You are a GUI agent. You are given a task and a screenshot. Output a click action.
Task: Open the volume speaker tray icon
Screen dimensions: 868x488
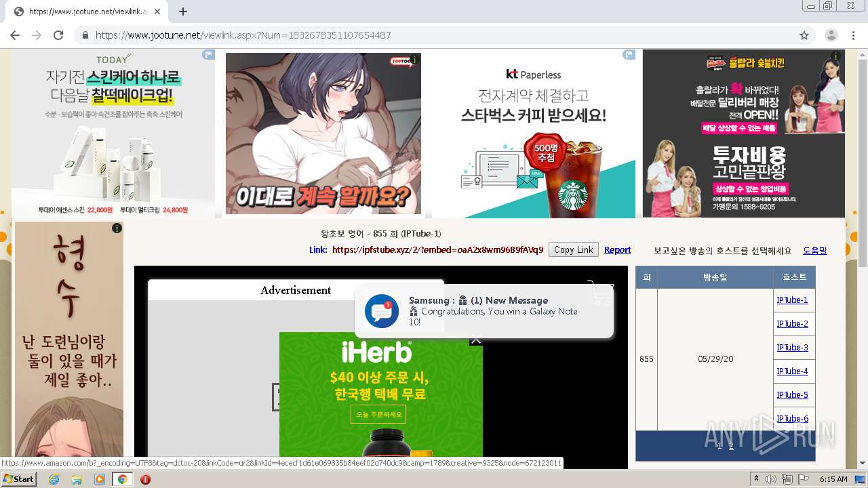pyautogui.click(x=771, y=479)
